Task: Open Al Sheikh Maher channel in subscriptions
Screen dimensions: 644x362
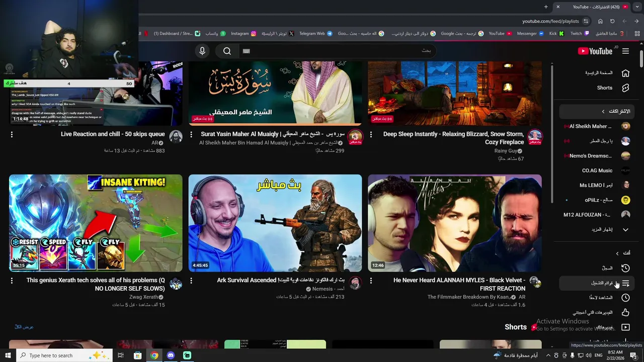Action: tap(597, 126)
